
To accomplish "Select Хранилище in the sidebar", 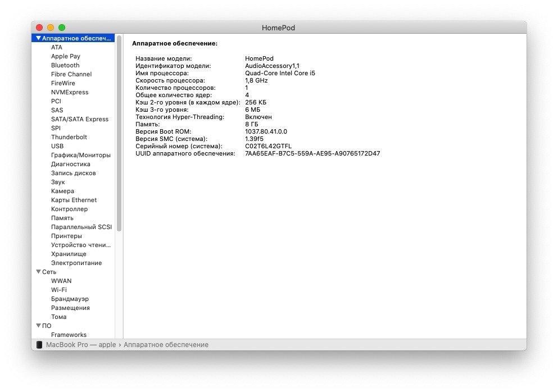I will click(x=69, y=254).
